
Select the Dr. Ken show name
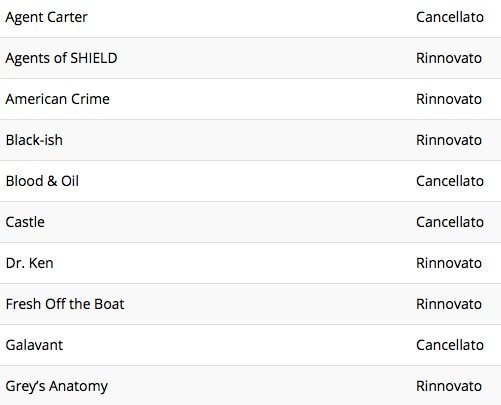(x=30, y=263)
